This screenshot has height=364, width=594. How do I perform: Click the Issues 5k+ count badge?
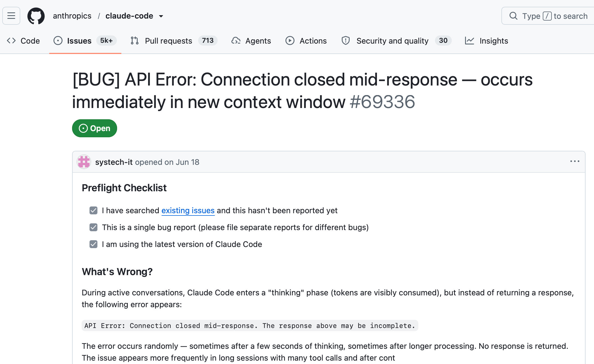pos(106,41)
